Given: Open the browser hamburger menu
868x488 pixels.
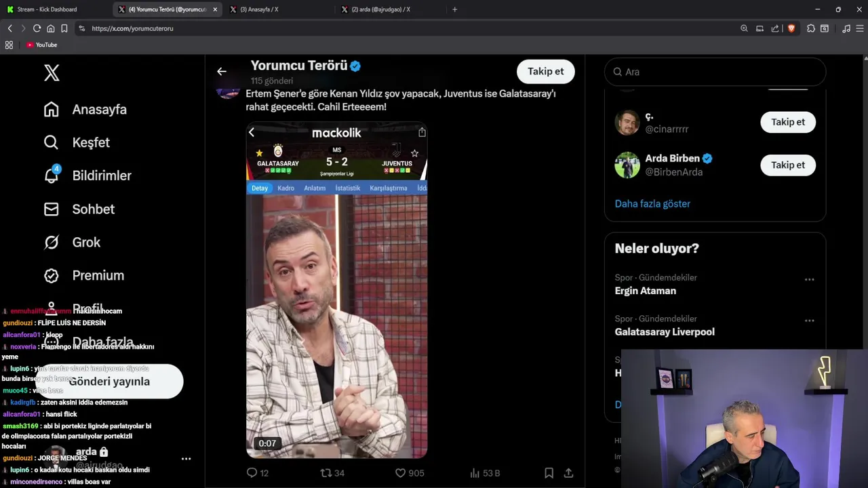Looking at the screenshot, I should pos(860,28).
